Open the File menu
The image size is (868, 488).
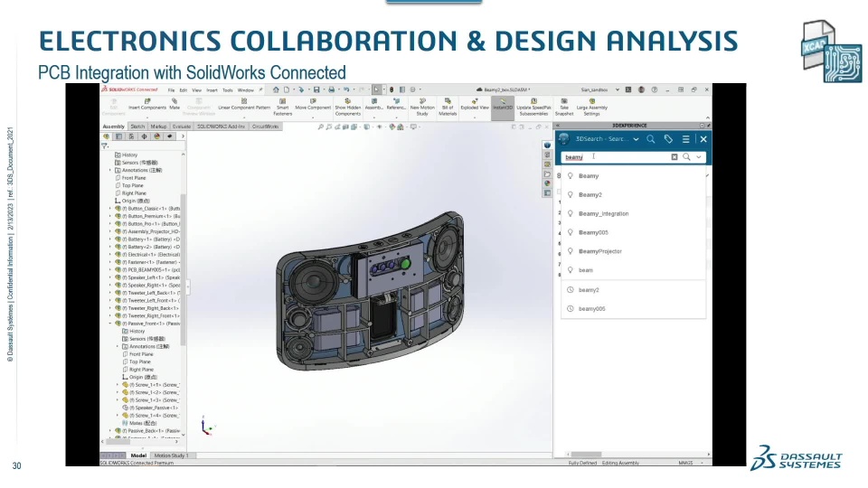coord(171,90)
